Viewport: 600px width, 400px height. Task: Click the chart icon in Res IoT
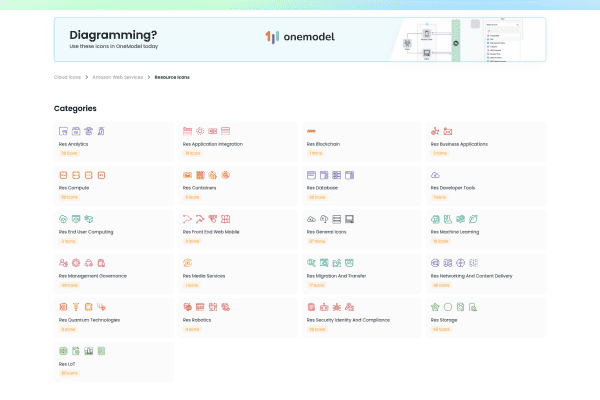point(88,351)
